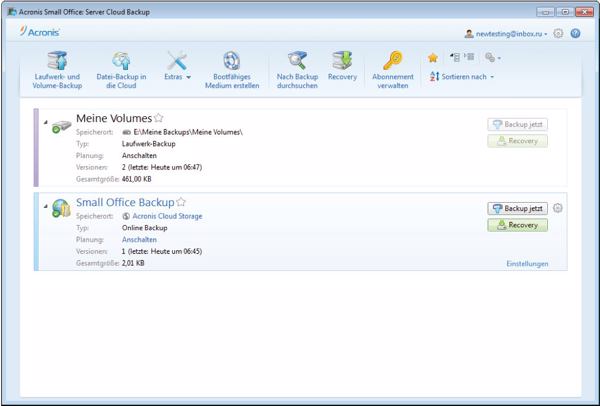Screen dimensions: 600x406
Task: Click Recovery for Small Office Backup
Action: point(517,225)
